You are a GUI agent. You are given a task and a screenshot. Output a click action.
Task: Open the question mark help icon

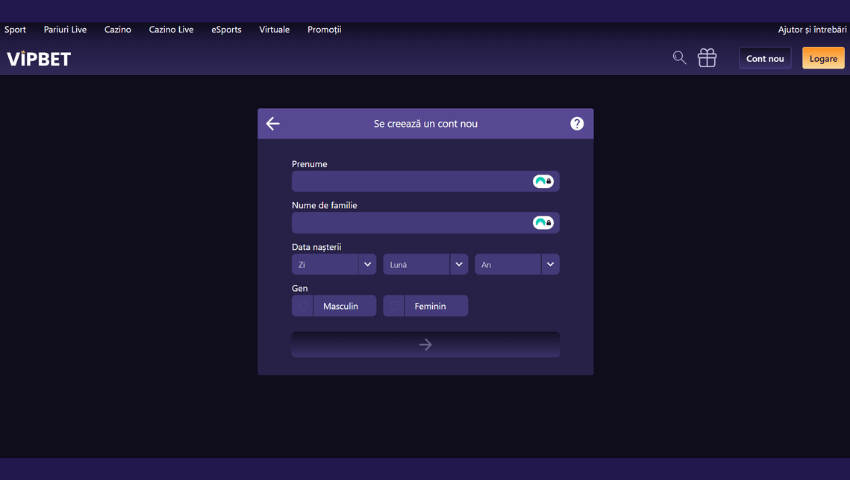(x=577, y=124)
